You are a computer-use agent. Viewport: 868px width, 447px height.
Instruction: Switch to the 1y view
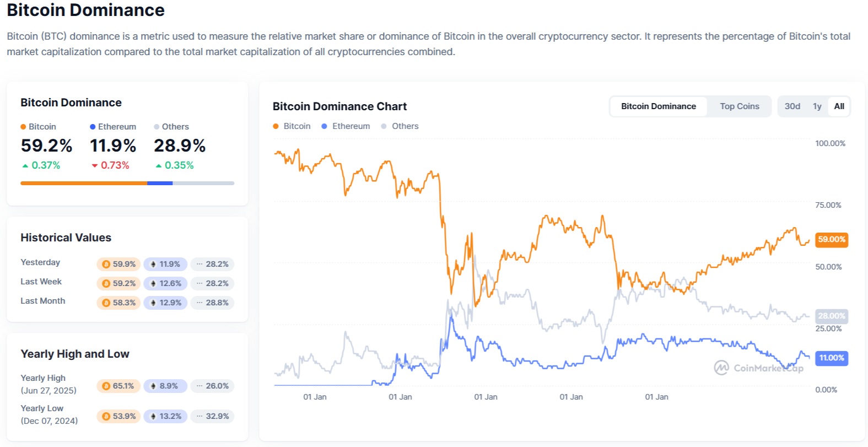point(817,106)
